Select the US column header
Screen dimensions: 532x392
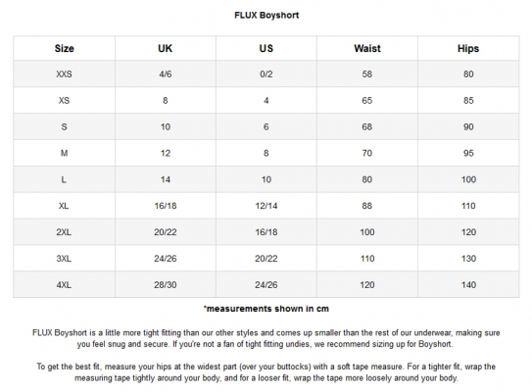click(x=266, y=48)
